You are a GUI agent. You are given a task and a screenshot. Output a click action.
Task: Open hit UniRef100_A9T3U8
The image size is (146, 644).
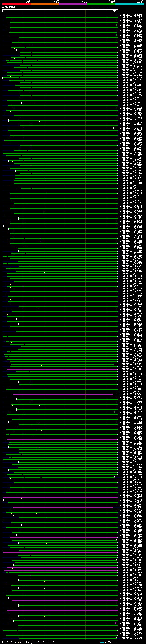tap(131, 369)
